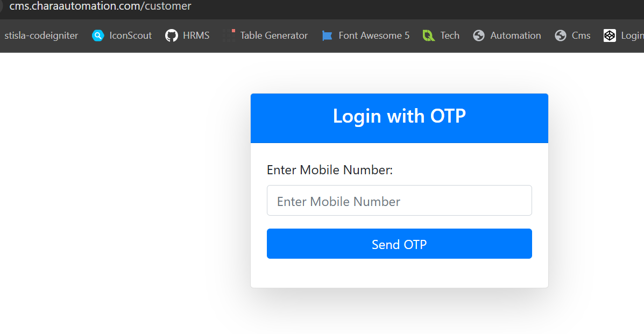Click the CodePen icon beside Login
The image size is (644, 334).
(610, 35)
